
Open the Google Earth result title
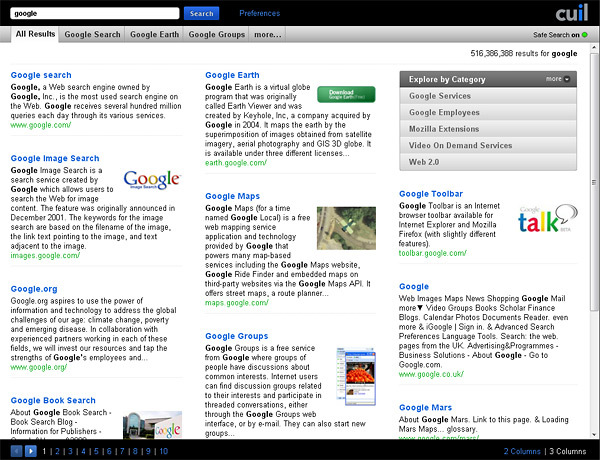click(x=232, y=75)
